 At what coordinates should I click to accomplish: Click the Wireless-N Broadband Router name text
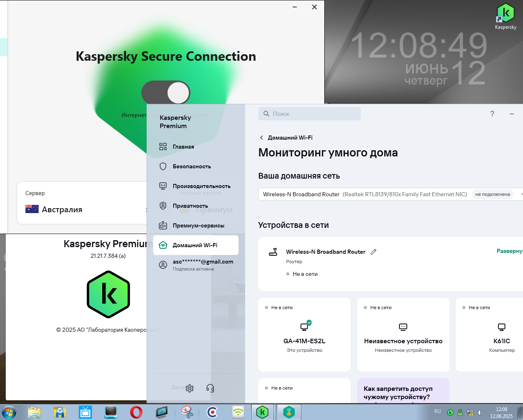click(326, 252)
